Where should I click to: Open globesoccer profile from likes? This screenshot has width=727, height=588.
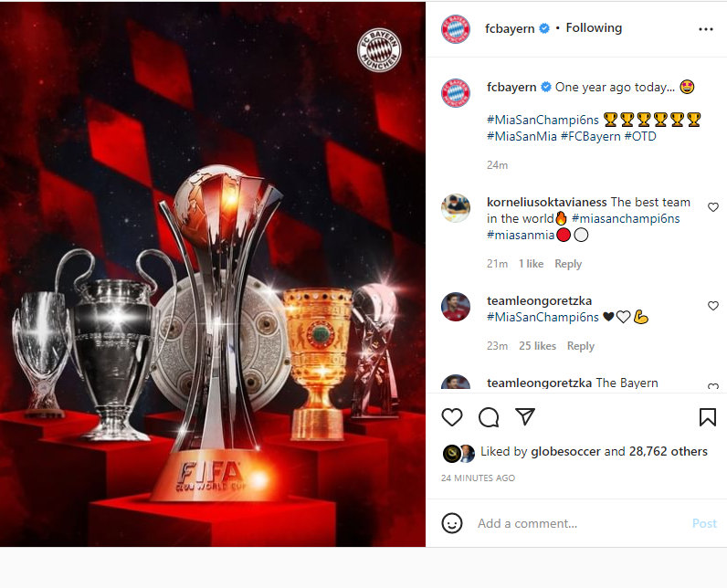pos(565,451)
